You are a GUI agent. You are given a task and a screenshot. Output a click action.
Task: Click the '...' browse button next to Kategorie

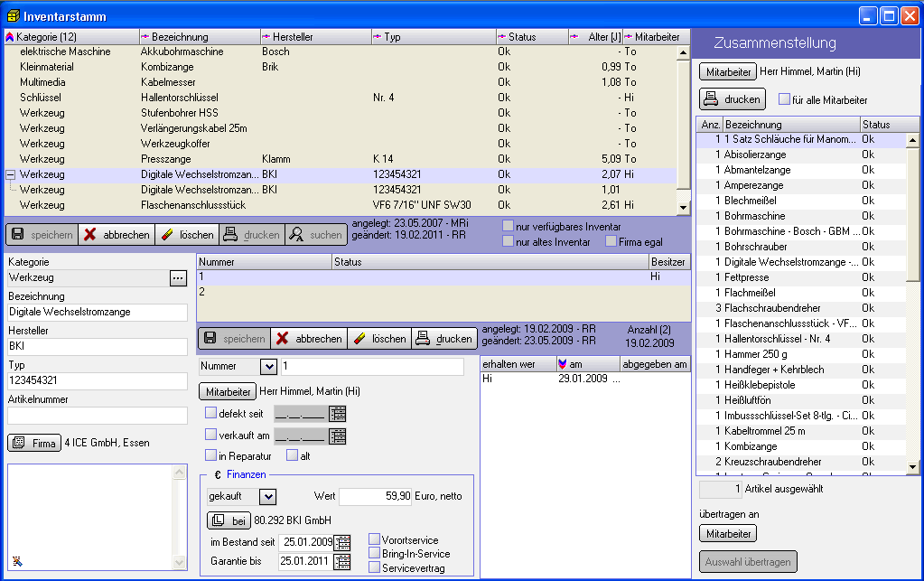pyautogui.click(x=177, y=278)
